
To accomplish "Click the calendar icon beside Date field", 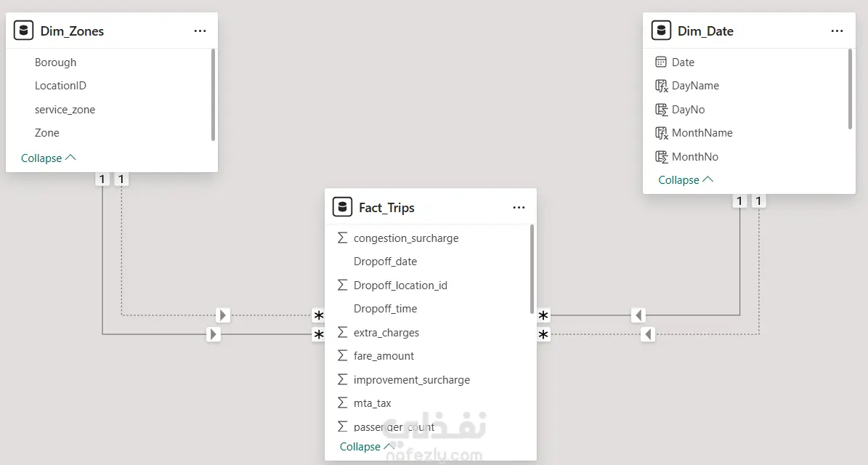I will pos(661,62).
